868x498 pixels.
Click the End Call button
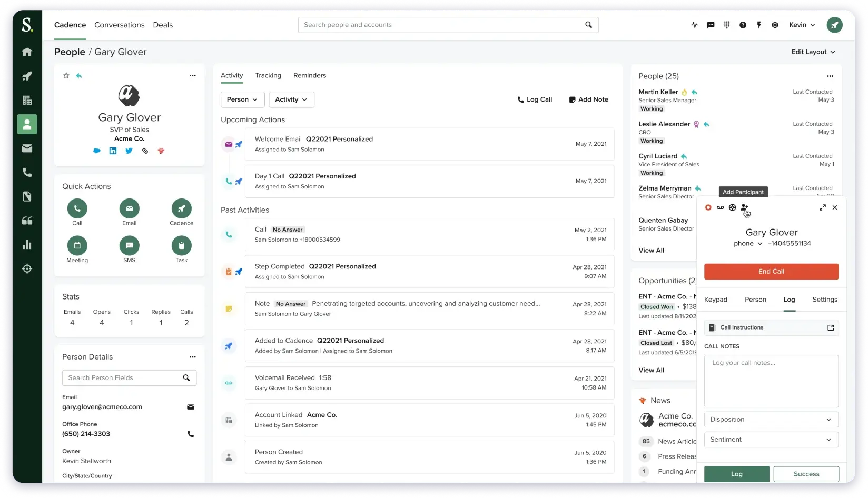(771, 271)
